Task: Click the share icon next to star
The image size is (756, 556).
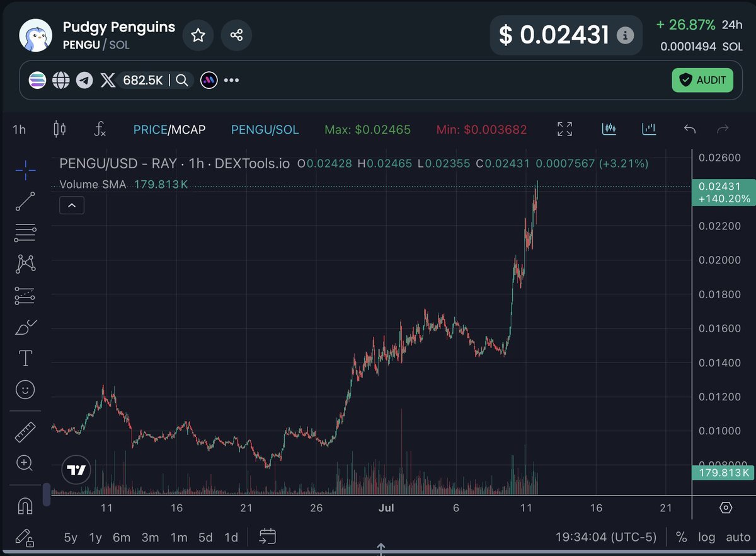Action: point(236,35)
